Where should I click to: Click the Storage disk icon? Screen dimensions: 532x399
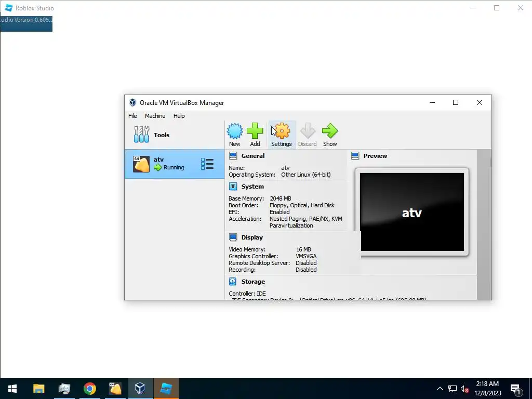pos(233,281)
